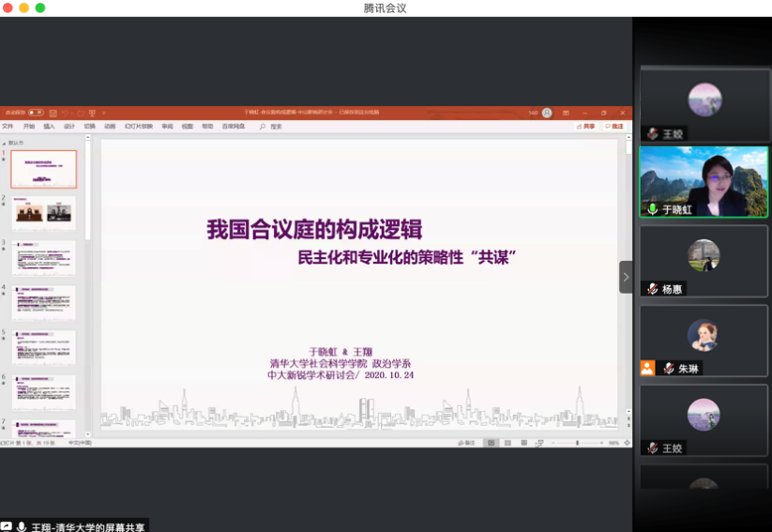Select slide 1 thumbnail in panel
Viewport: 772px width, 532px height.
pyautogui.click(x=44, y=169)
